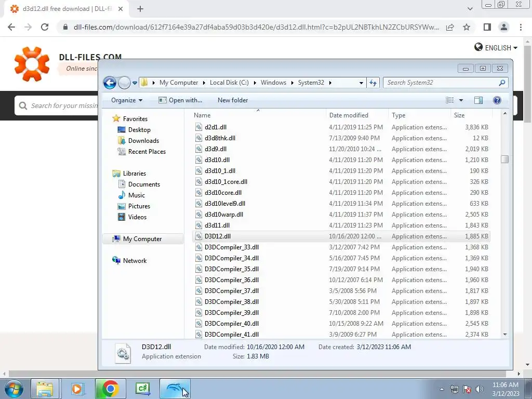Click Windows in the address breadcrumb
The image size is (532, 399).
pos(273,83)
